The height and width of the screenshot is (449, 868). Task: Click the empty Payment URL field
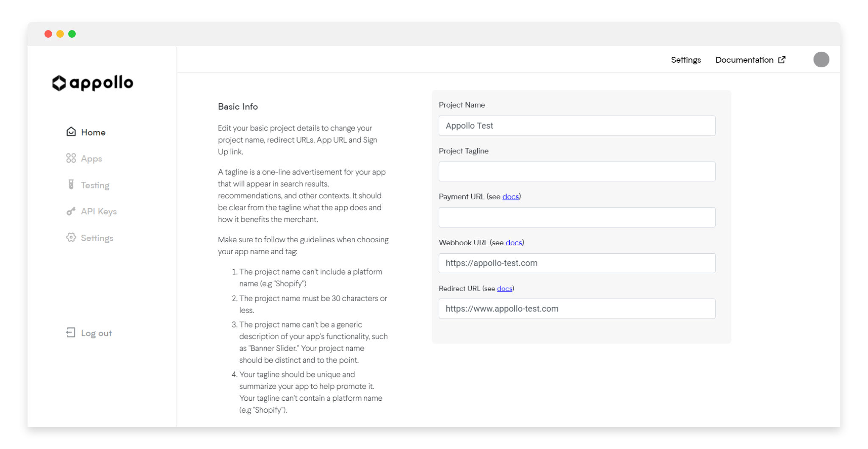pos(577,217)
